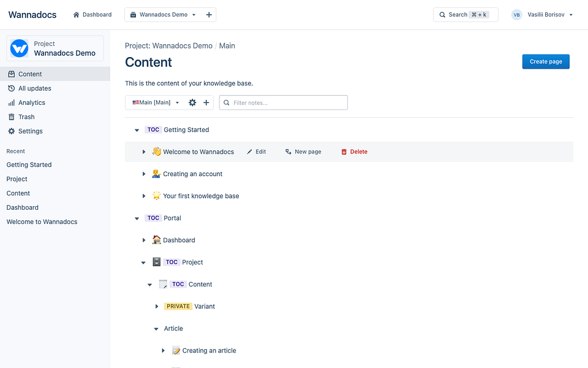
Task: Click the Create page button
Action: click(x=546, y=61)
